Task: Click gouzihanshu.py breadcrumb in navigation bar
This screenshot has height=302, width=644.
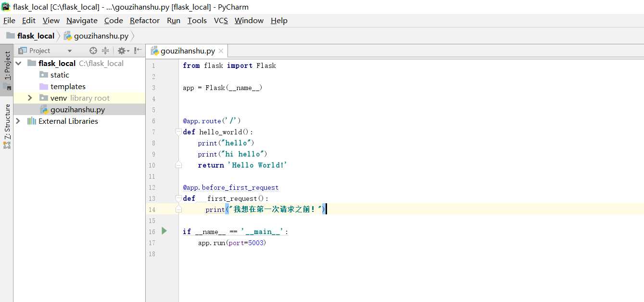Action: (x=96, y=36)
